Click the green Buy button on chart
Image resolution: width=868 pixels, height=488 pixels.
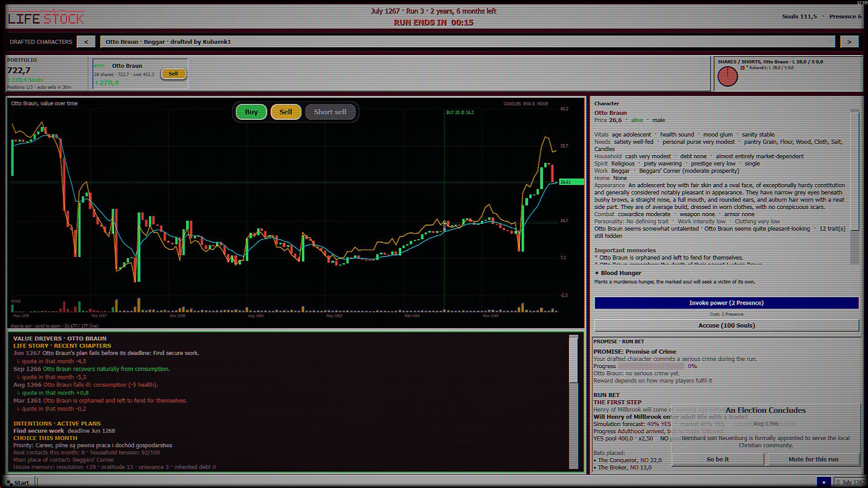point(251,112)
